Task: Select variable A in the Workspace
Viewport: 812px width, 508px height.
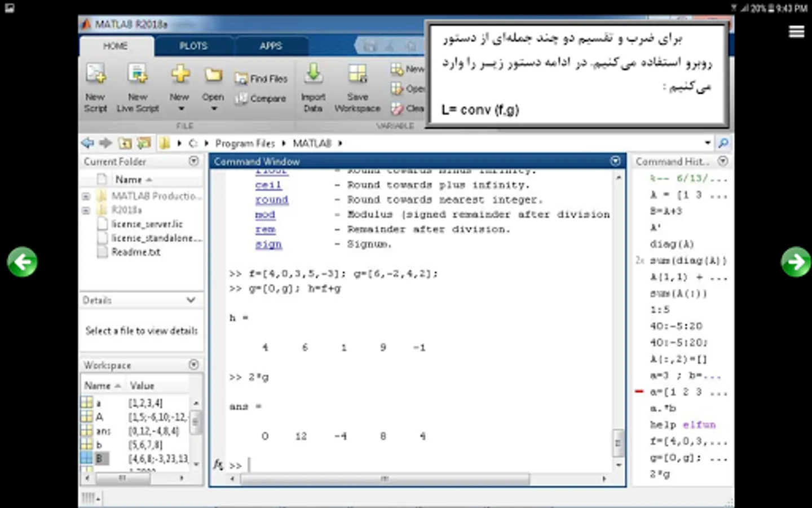Action: (99, 417)
